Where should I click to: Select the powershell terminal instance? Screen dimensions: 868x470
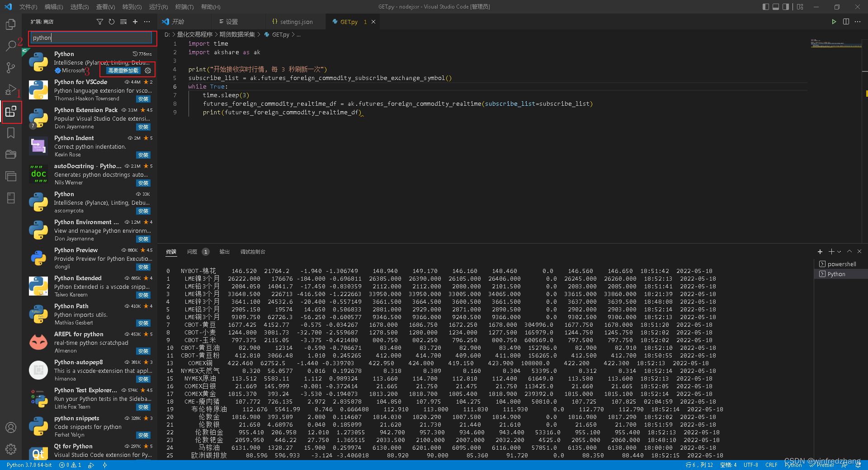click(x=841, y=264)
